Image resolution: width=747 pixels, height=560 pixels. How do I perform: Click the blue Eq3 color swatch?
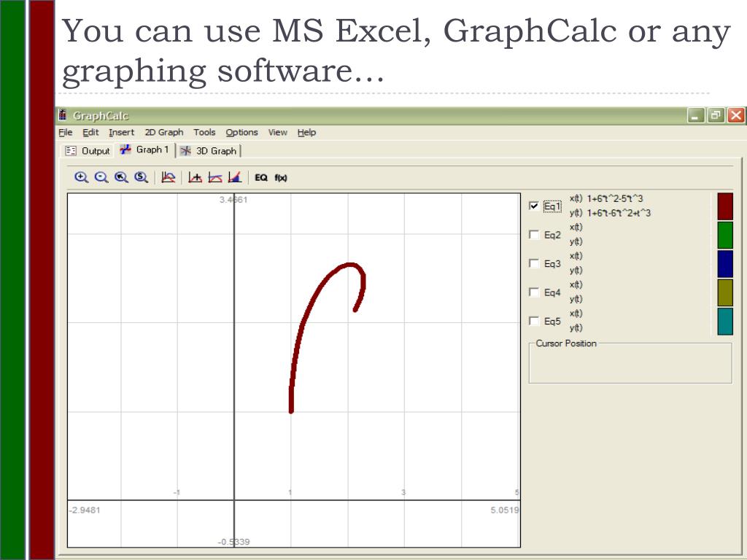725,264
